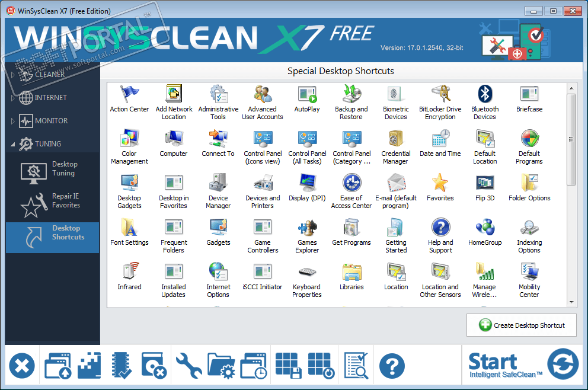This screenshot has width=588, height=390.
Task: Select the Indexing Options shortcut
Action: click(529, 236)
